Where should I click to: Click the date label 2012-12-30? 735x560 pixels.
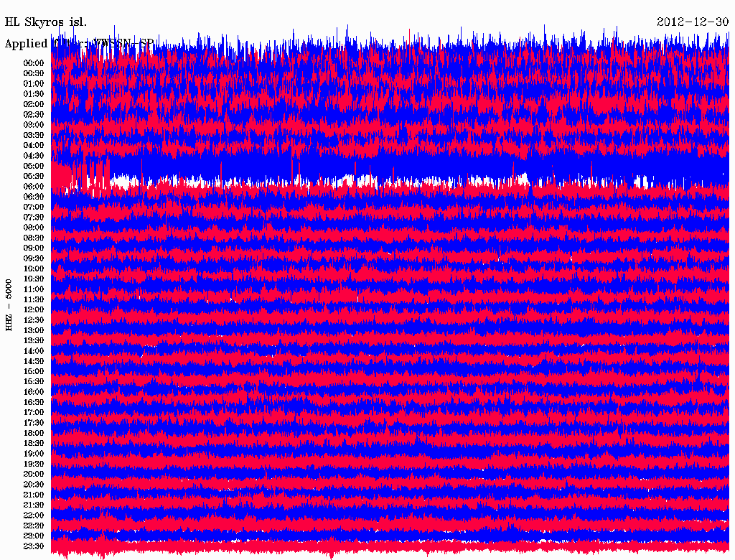[693, 22]
